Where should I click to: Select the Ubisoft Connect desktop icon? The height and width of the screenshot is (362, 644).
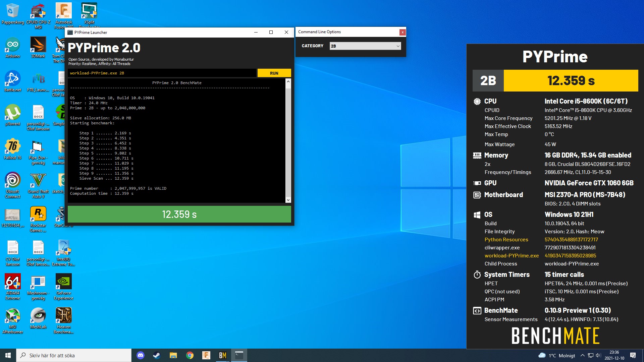tap(13, 185)
